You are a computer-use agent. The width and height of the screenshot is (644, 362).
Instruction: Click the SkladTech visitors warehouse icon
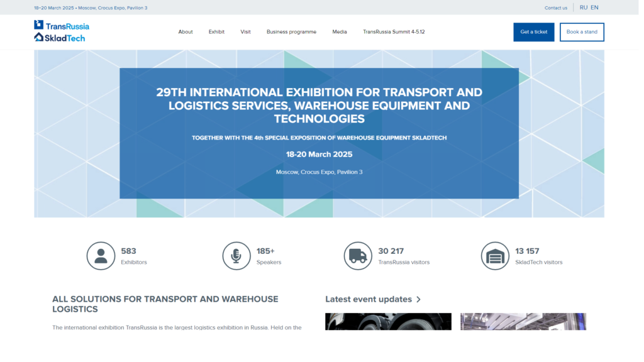[495, 256]
